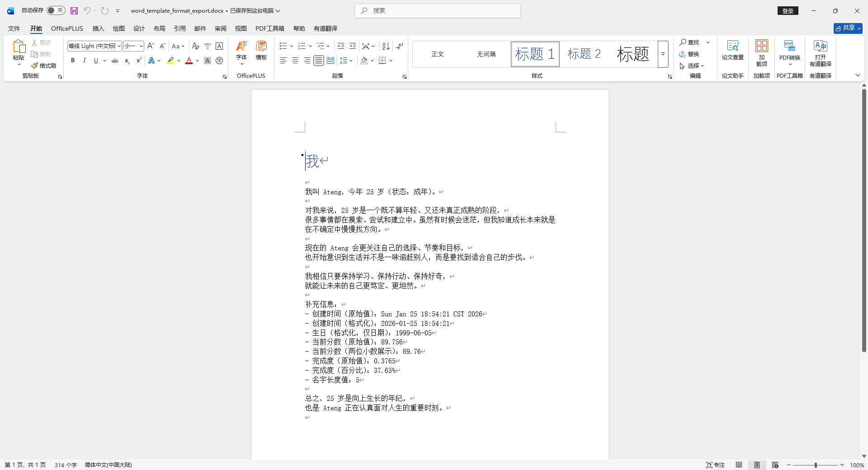Image resolution: width=868 pixels, height=470 pixels.
Task: Click the 登录 button
Action: [x=788, y=11]
